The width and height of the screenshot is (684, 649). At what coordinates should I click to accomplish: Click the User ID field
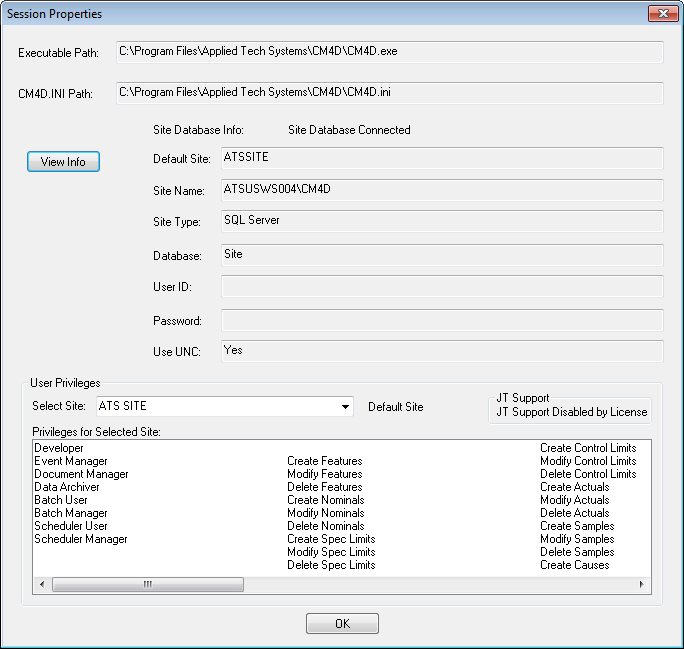(442, 287)
